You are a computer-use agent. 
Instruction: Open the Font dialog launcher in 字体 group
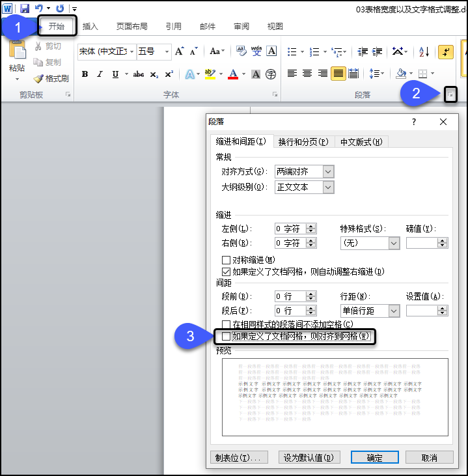[275, 94]
